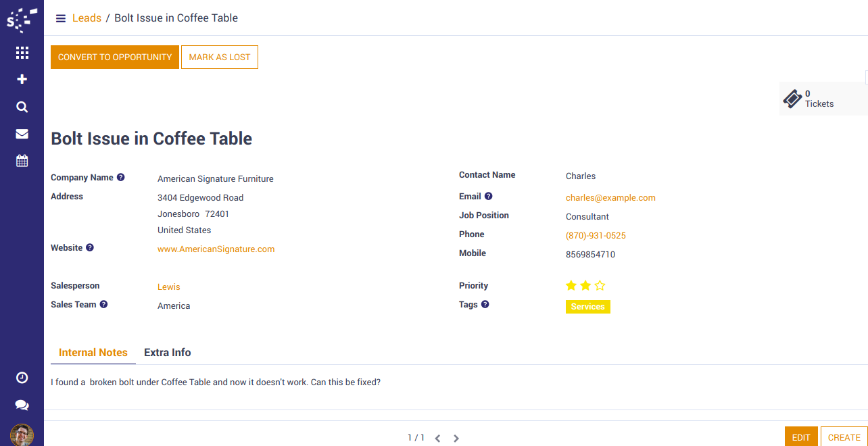
Task: Open the clock activities icon in sidebar
Action: click(22, 378)
